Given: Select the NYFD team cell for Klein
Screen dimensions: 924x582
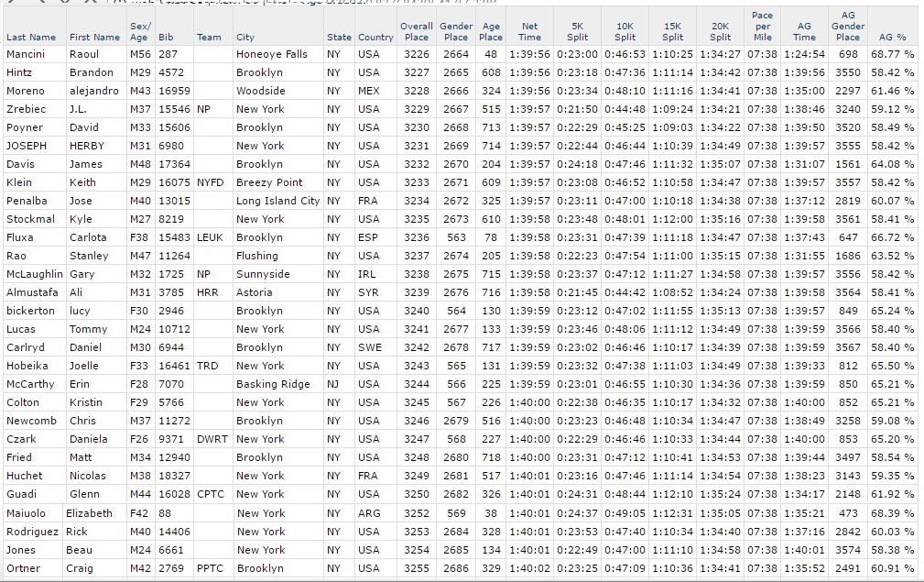Looking at the screenshot, I should tap(210, 182).
